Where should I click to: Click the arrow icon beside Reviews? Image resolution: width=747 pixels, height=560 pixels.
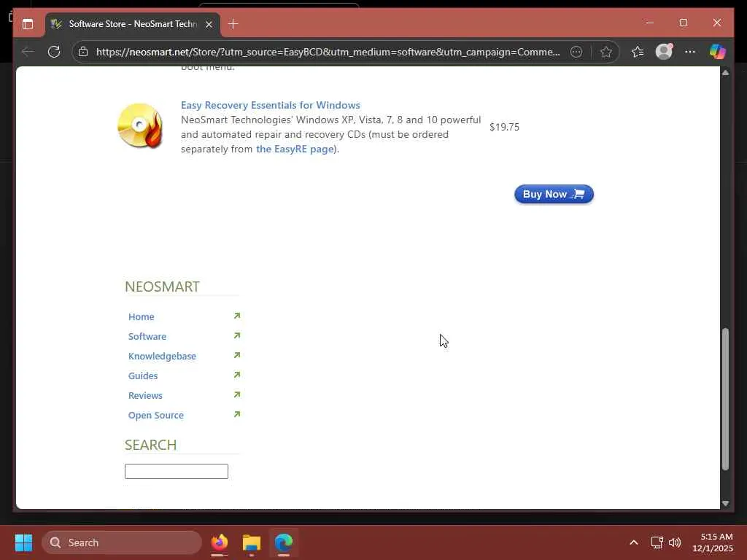(237, 394)
